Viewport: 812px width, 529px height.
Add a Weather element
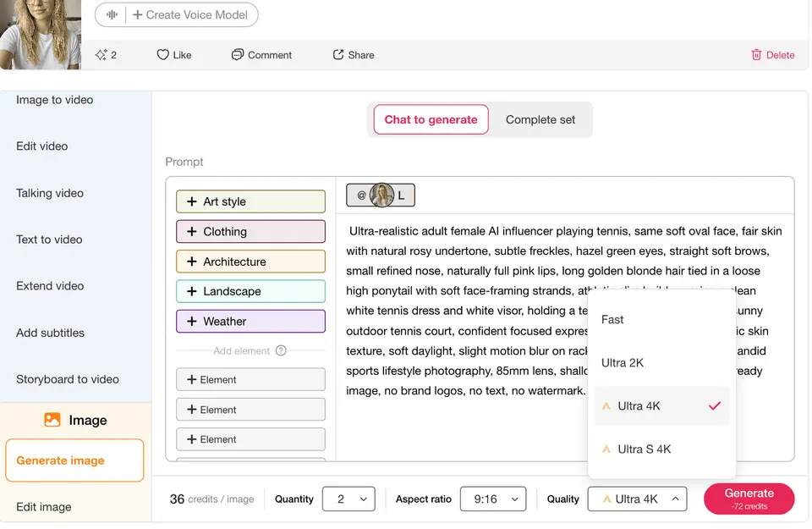[250, 322]
